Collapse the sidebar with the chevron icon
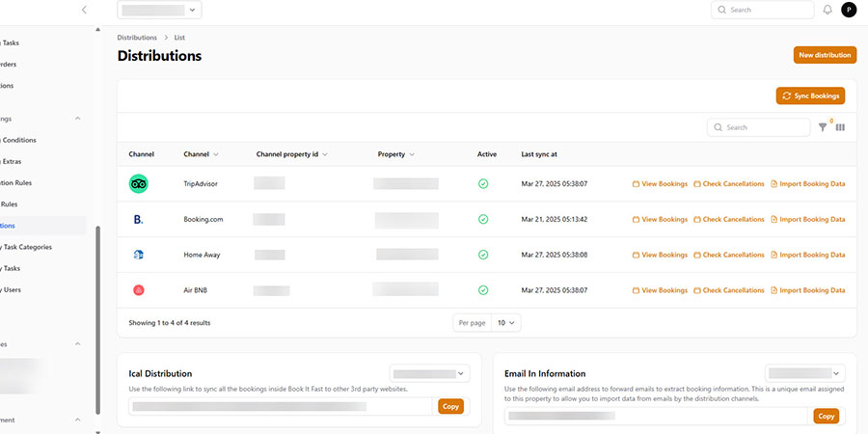This screenshot has height=434, width=868. pos(84,10)
